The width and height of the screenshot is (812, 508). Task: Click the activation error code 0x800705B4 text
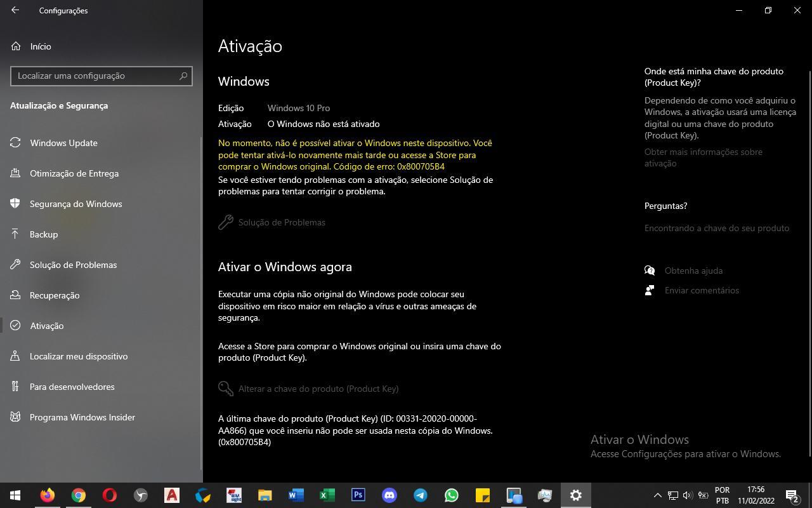coord(421,166)
